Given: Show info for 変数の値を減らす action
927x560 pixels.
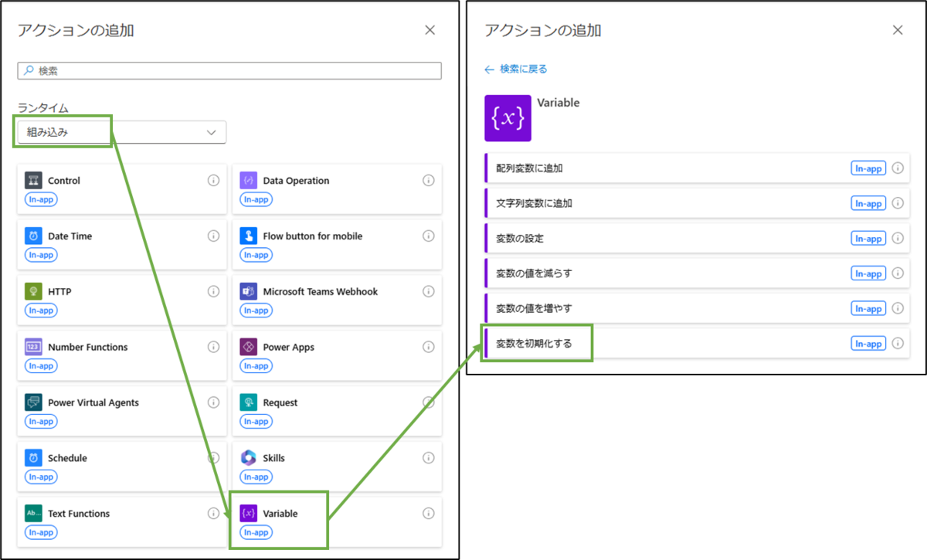Looking at the screenshot, I should pyautogui.click(x=898, y=273).
